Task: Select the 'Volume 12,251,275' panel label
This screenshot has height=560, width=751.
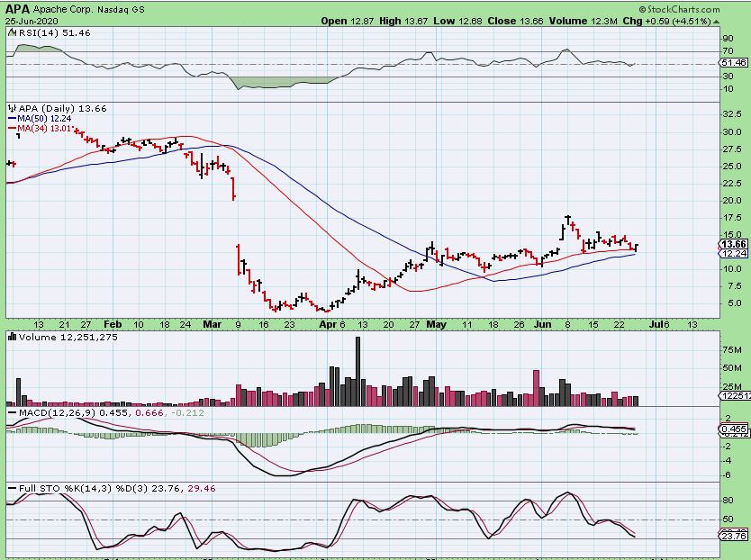Action: [68, 337]
